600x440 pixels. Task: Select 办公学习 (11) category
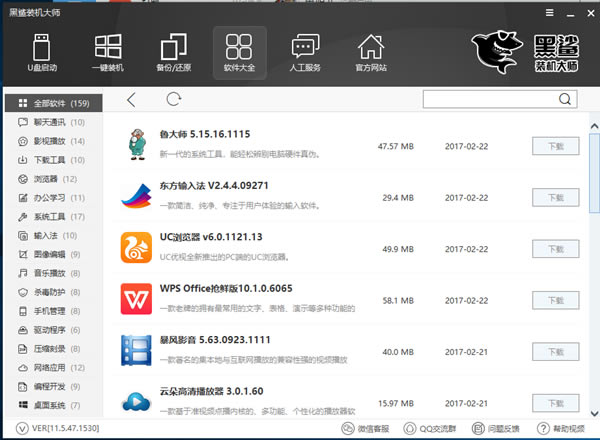[x=54, y=198]
